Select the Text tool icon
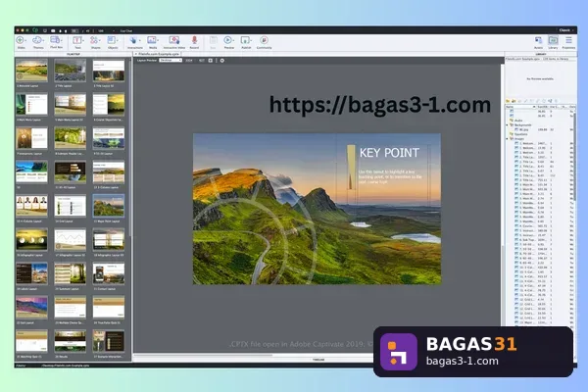The height and width of the screenshot is (392, 588). (76, 40)
